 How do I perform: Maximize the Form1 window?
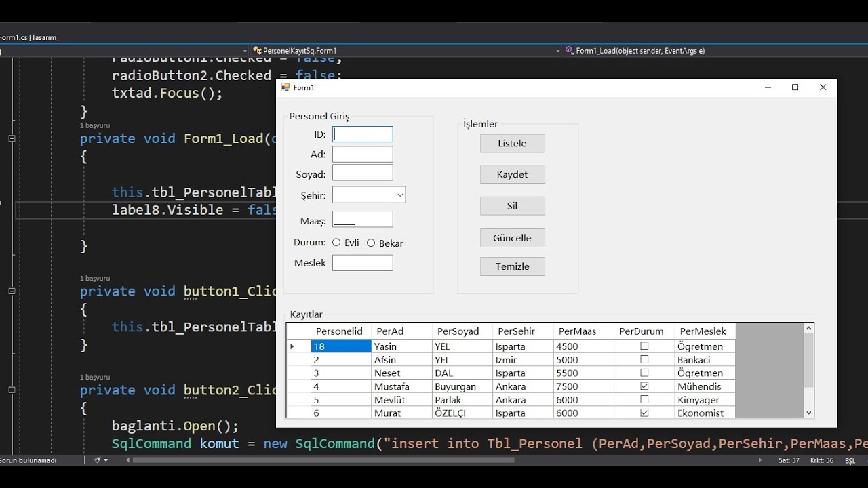click(795, 87)
